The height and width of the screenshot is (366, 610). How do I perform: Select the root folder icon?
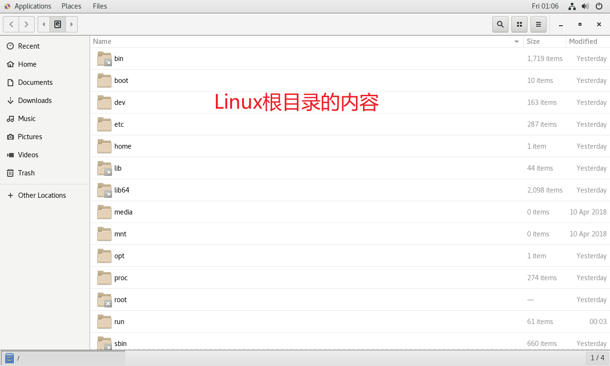point(104,299)
